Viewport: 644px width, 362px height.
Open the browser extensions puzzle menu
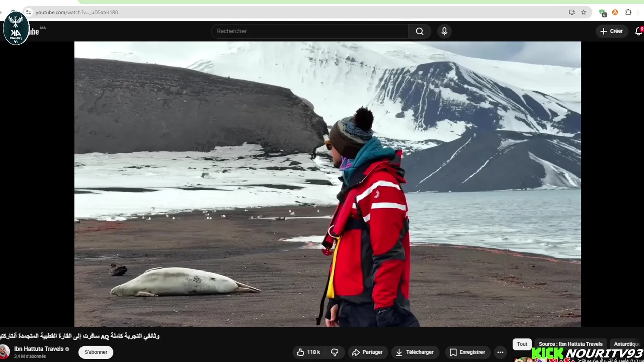coord(628,12)
